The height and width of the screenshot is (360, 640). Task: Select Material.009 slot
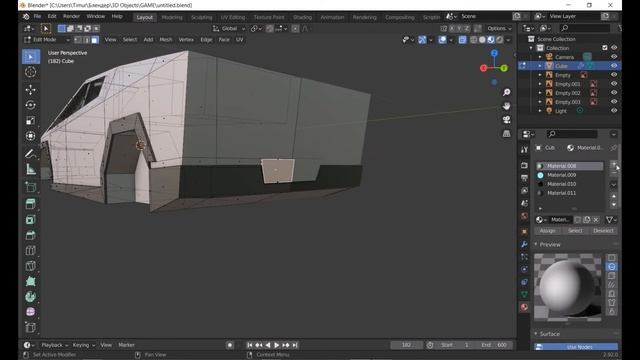(x=569, y=176)
